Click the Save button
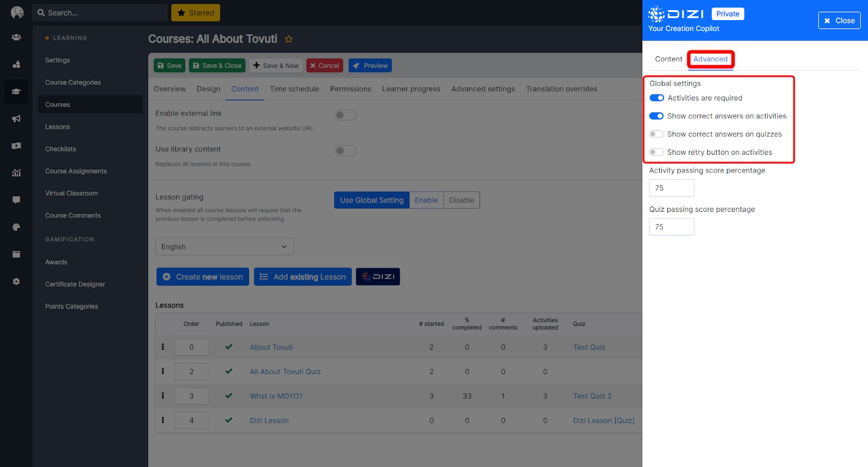868x467 pixels. point(169,66)
